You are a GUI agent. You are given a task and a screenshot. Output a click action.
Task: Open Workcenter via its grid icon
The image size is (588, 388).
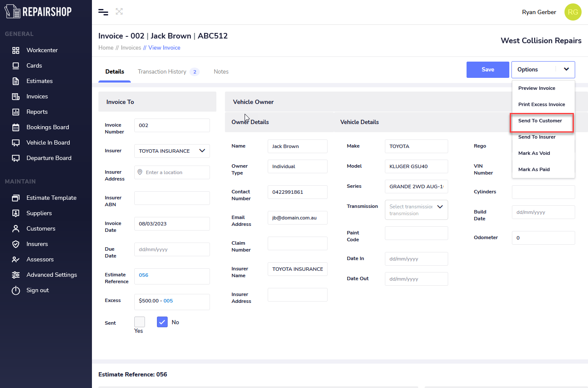pos(16,50)
